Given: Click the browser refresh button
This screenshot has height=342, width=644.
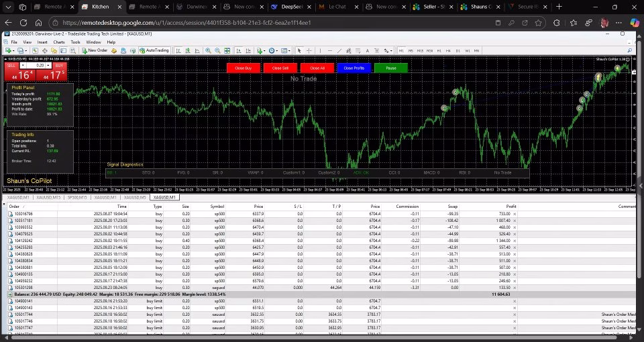Looking at the screenshot, I should click(x=23, y=23).
